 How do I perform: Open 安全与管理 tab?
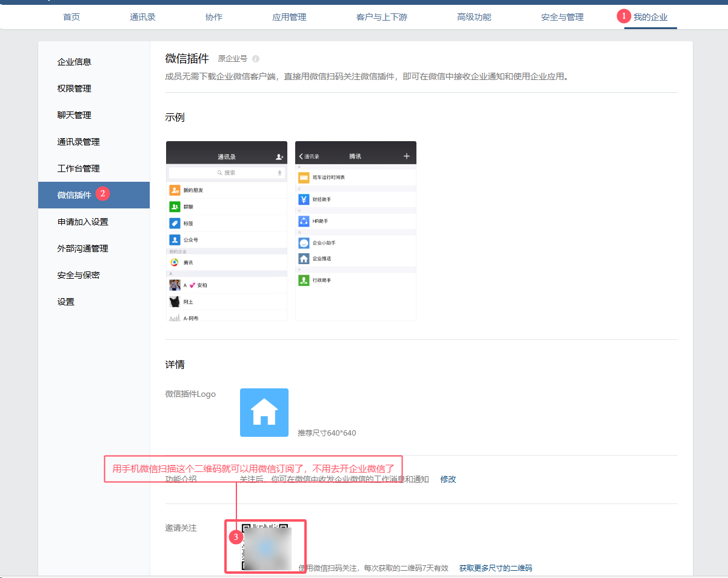[x=563, y=17]
